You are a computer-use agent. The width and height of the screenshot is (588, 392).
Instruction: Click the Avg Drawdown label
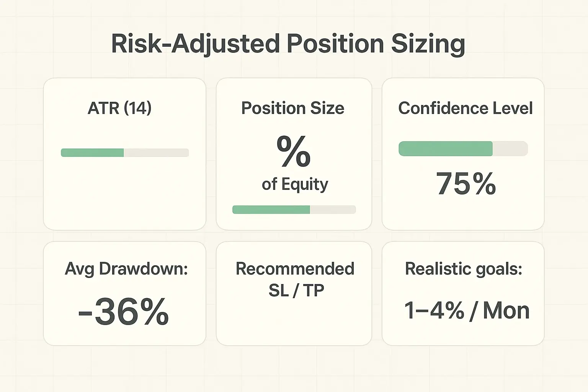[126, 269]
